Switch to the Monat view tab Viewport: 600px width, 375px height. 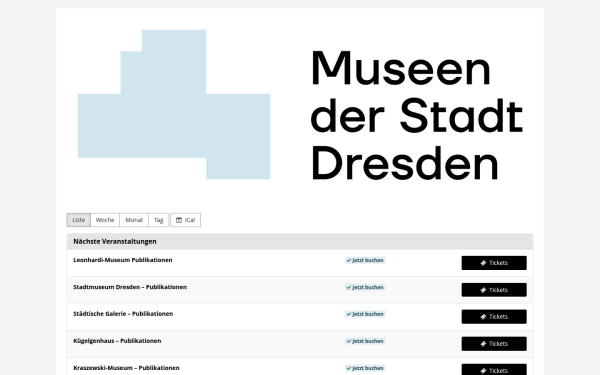coord(134,220)
